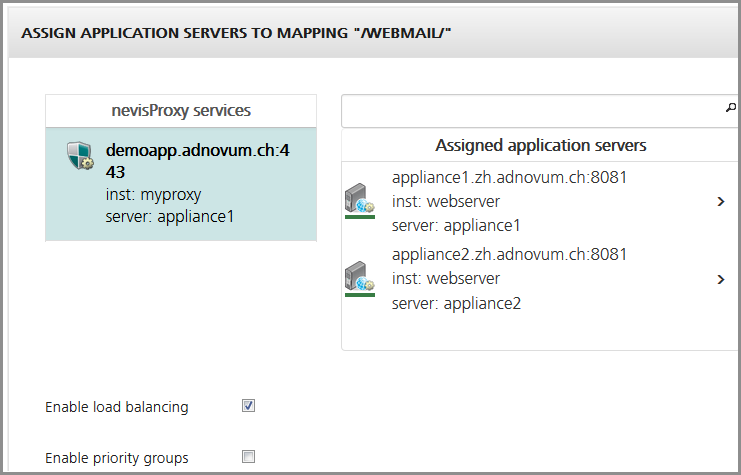This screenshot has height=475, width=741.
Task: Click the Enable load balancing label
Action: [117, 407]
